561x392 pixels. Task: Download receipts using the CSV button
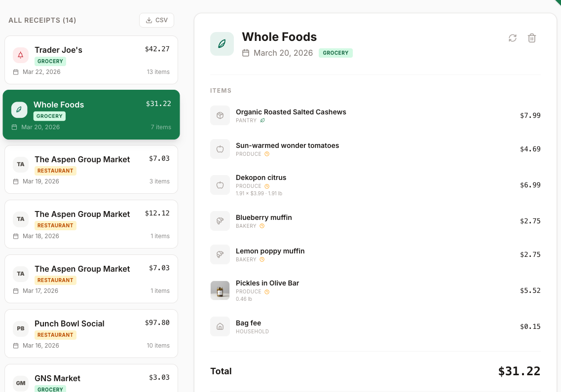point(156,20)
